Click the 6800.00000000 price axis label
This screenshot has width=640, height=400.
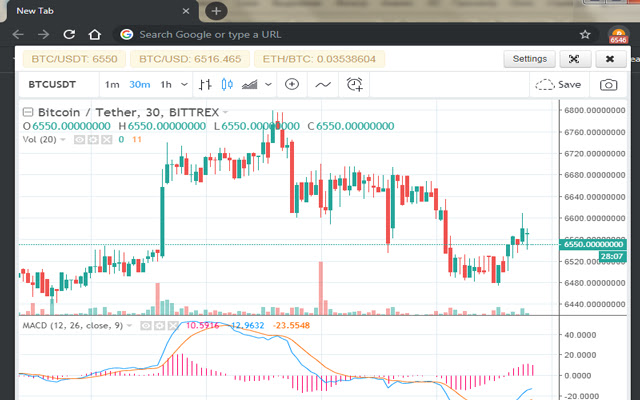click(x=594, y=110)
